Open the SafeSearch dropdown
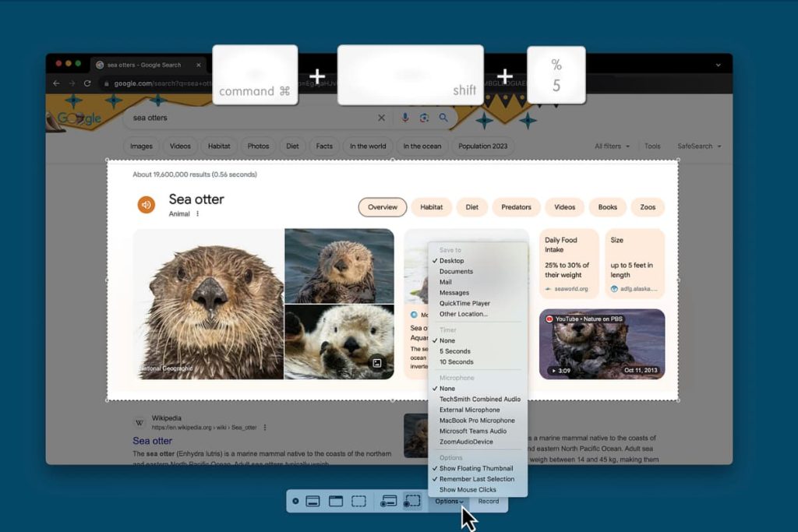 (699, 146)
